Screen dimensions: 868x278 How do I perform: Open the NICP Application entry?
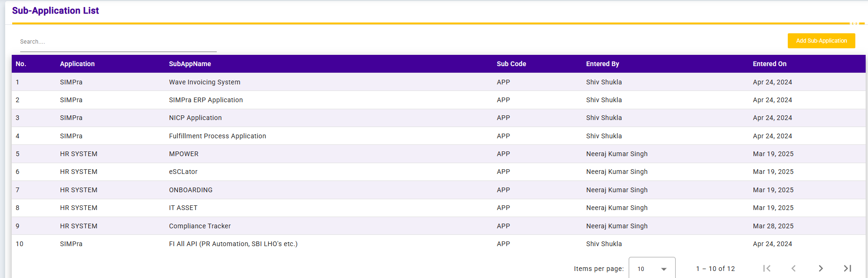[195, 118]
